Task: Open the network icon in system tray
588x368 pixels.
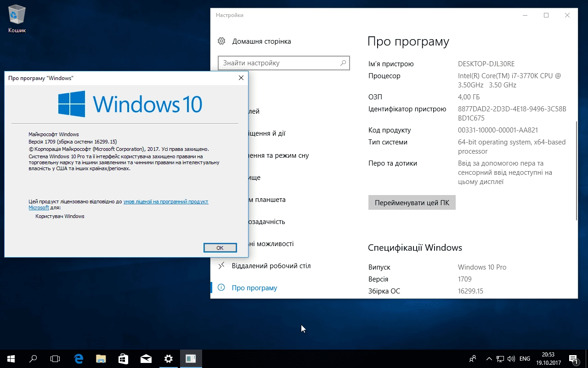Action: pyautogui.click(x=500, y=358)
